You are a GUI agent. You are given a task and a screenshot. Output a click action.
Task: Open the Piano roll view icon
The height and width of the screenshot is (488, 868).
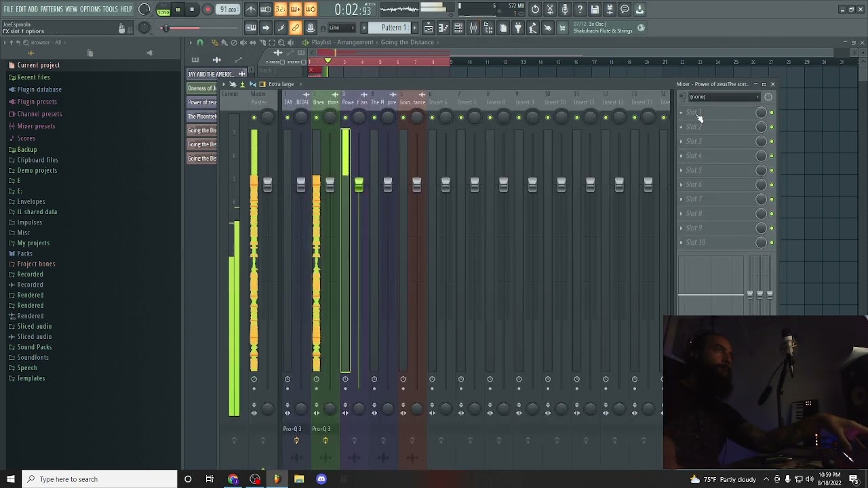click(443, 28)
